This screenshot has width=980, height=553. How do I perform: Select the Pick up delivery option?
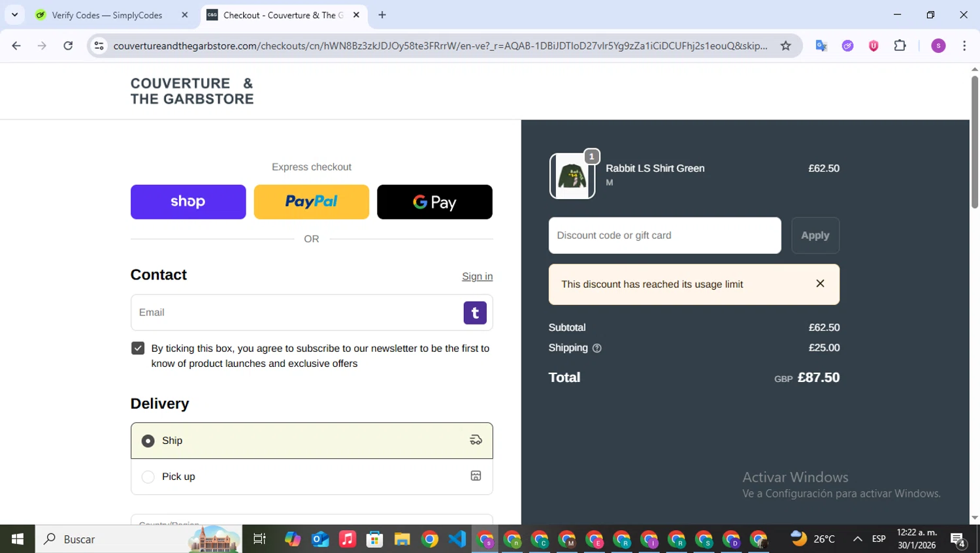point(312,477)
